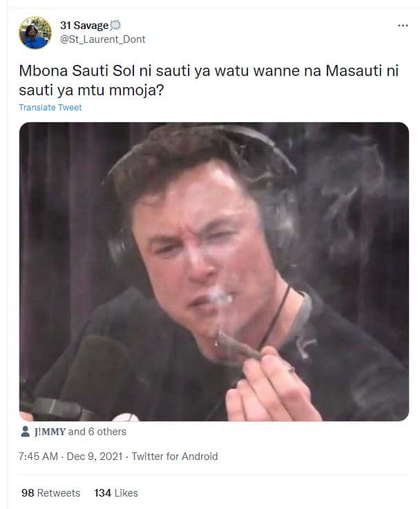Open the 31 Savage profile avatar
Viewport: 420px width, 509px height.
[x=35, y=32]
